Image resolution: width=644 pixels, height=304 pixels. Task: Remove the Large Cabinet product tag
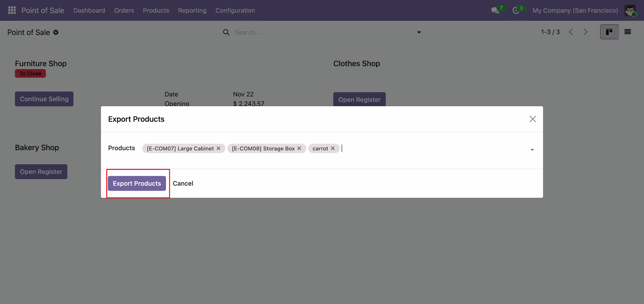point(219,148)
